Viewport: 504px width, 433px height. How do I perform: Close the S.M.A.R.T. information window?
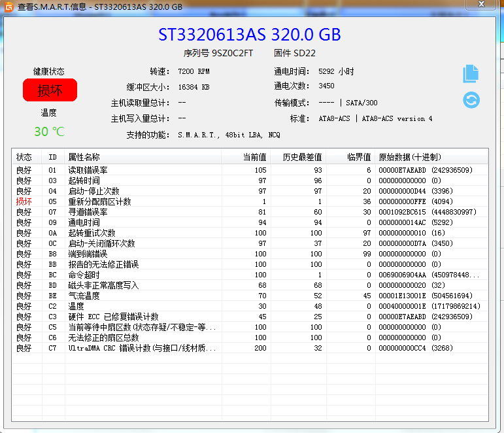coord(484,6)
